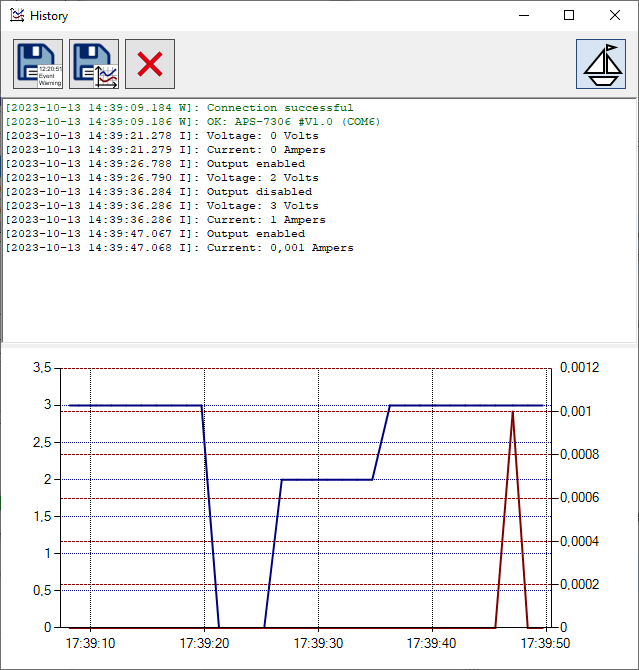
Task: Select the 'Current: 0,001 Ampers' log entry
Action: pyautogui.click(x=180, y=248)
